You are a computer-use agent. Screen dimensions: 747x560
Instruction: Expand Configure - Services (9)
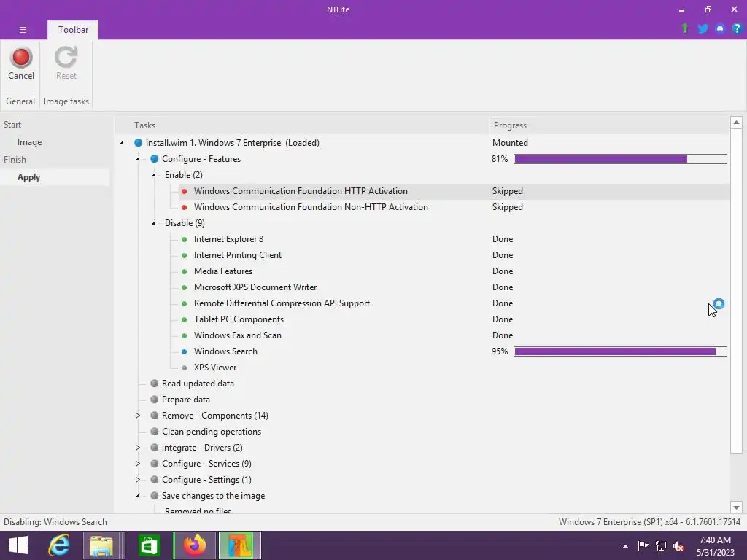pos(138,464)
